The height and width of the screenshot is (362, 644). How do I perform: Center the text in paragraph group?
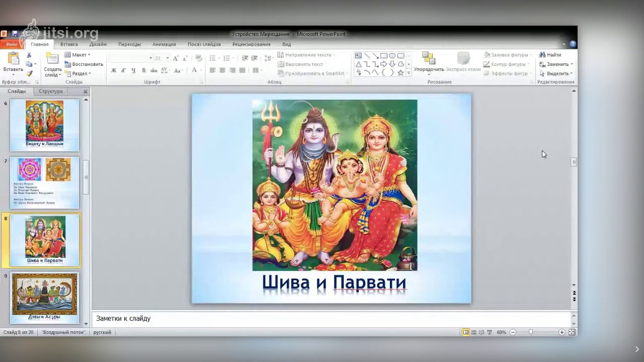click(x=222, y=70)
